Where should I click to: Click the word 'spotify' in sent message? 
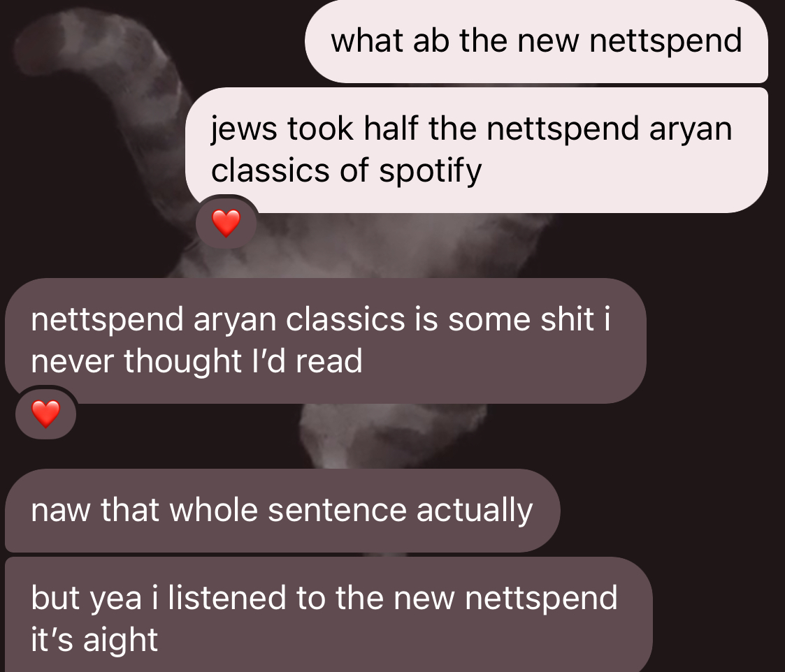pos(430,172)
